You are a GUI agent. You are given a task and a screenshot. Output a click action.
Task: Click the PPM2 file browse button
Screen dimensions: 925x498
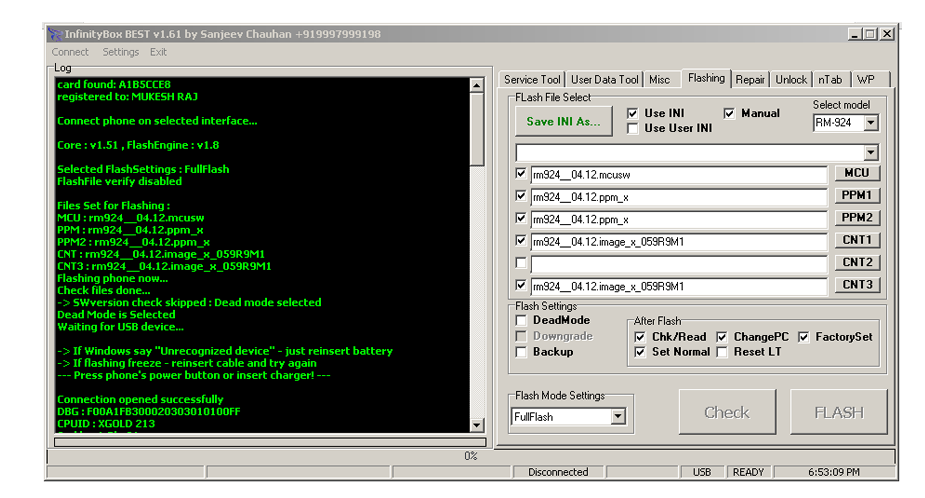(857, 218)
